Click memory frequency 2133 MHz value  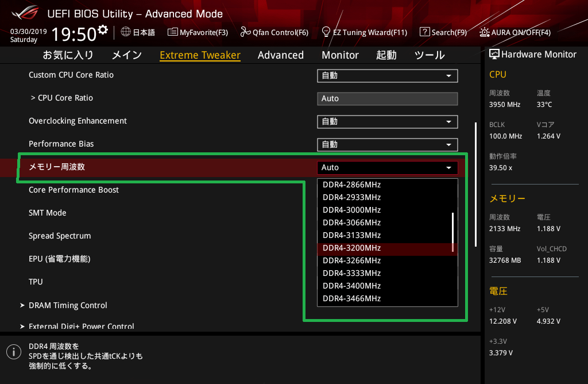[504, 229]
